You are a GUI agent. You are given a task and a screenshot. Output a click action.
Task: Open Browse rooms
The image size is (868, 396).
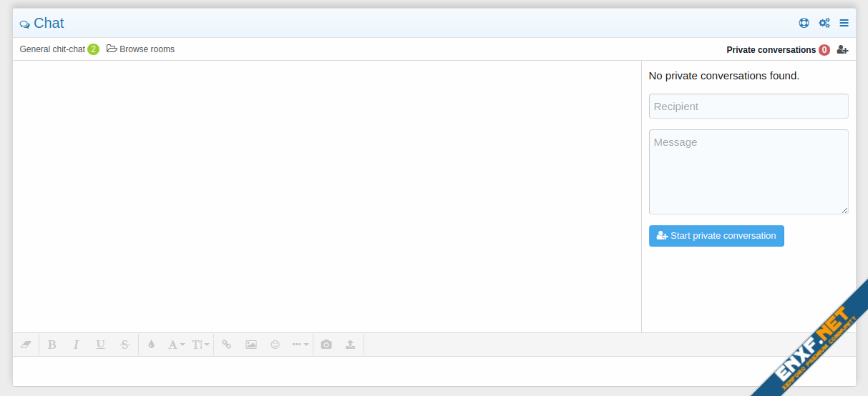click(141, 49)
